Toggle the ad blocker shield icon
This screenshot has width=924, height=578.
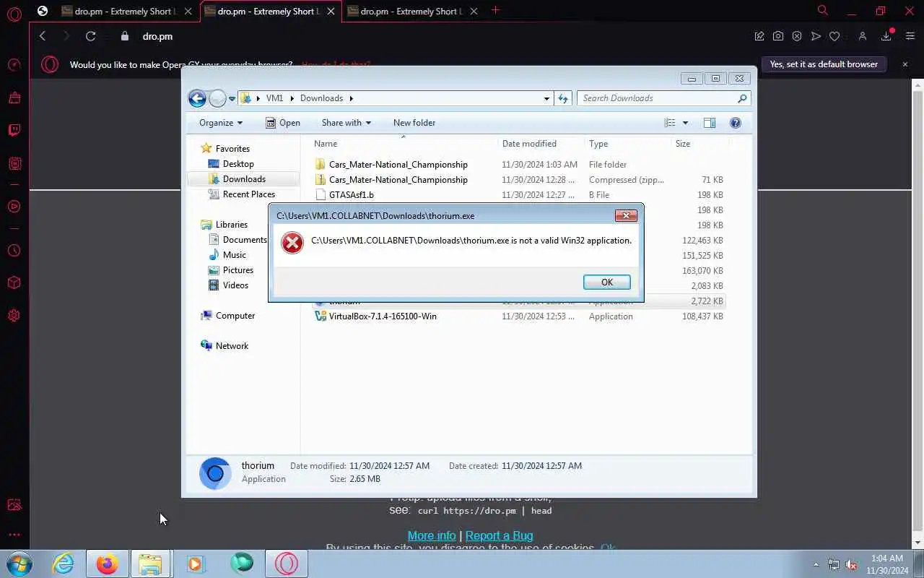point(797,36)
